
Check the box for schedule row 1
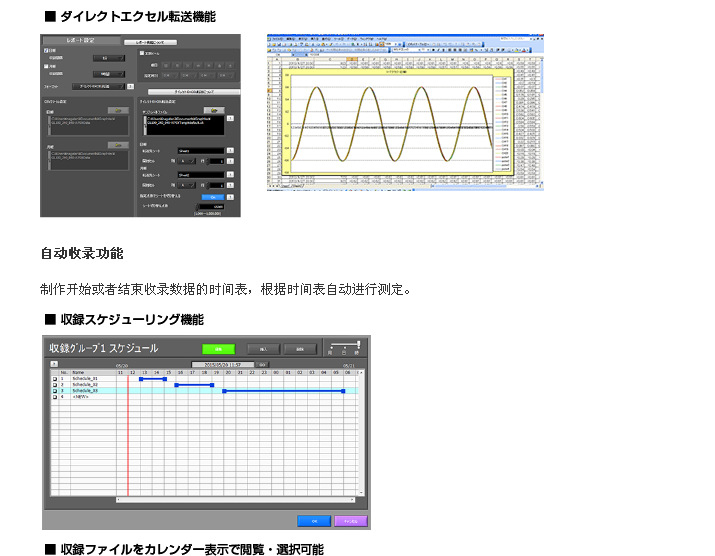click(55, 379)
